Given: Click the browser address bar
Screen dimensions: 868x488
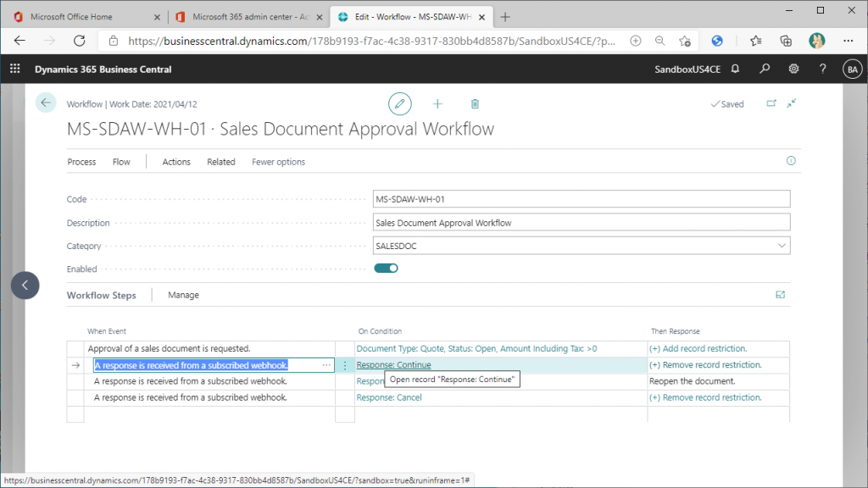Looking at the screenshot, I should coord(371,41).
